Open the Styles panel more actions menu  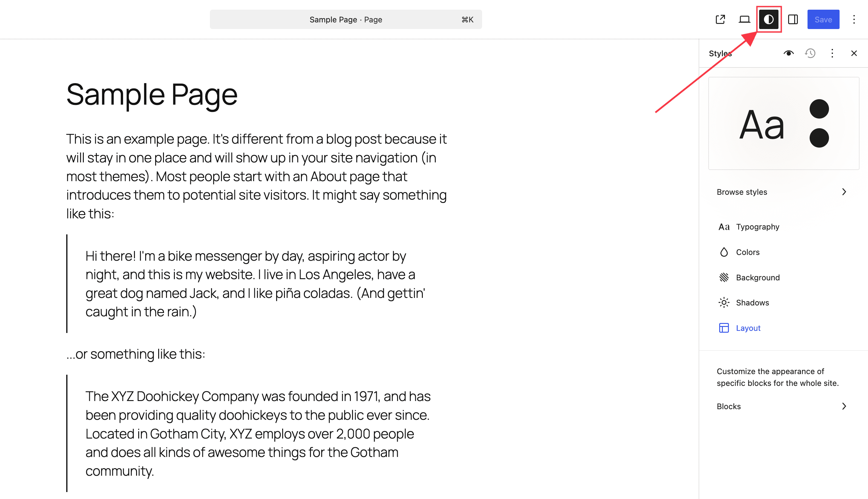click(x=832, y=54)
